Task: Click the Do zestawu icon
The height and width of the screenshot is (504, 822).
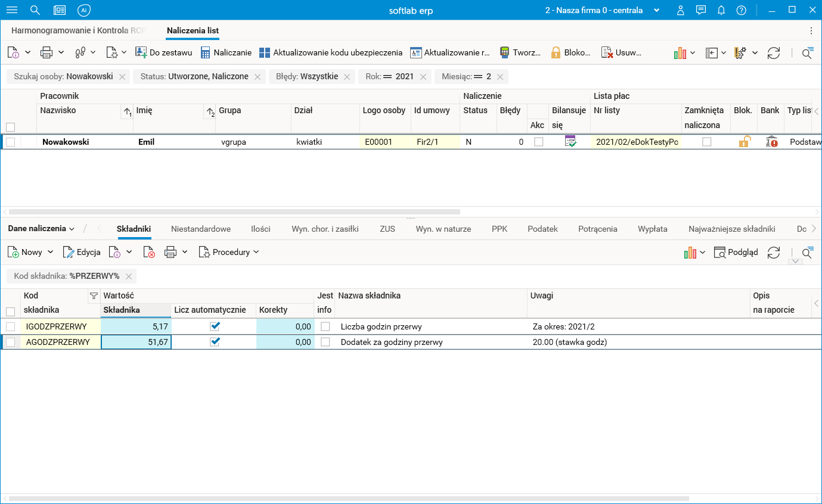Action: (x=141, y=52)
